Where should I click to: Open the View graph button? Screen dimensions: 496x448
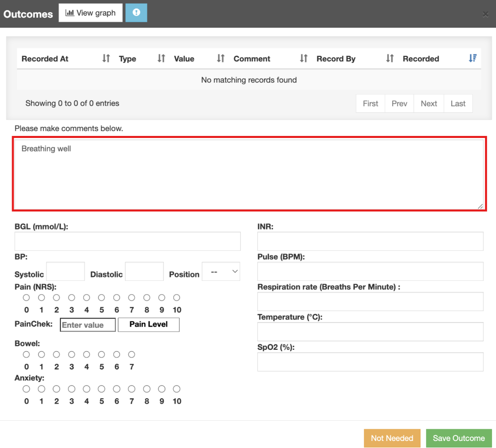(91, 13)
